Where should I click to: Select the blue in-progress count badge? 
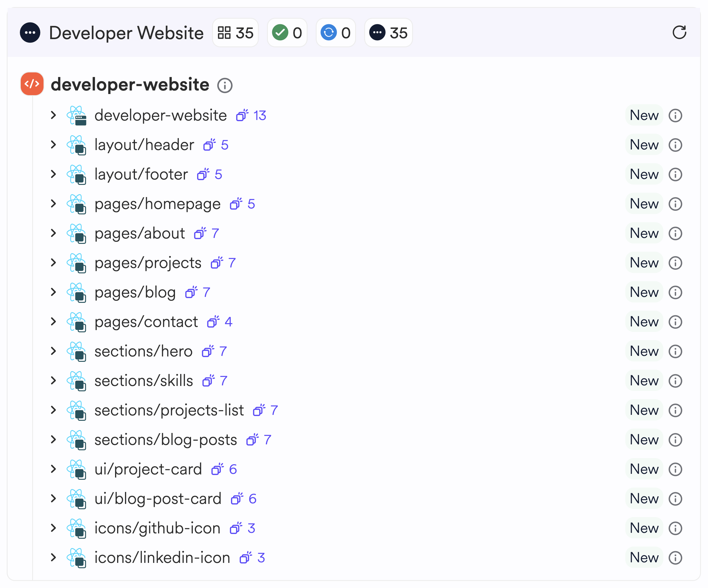336,33
